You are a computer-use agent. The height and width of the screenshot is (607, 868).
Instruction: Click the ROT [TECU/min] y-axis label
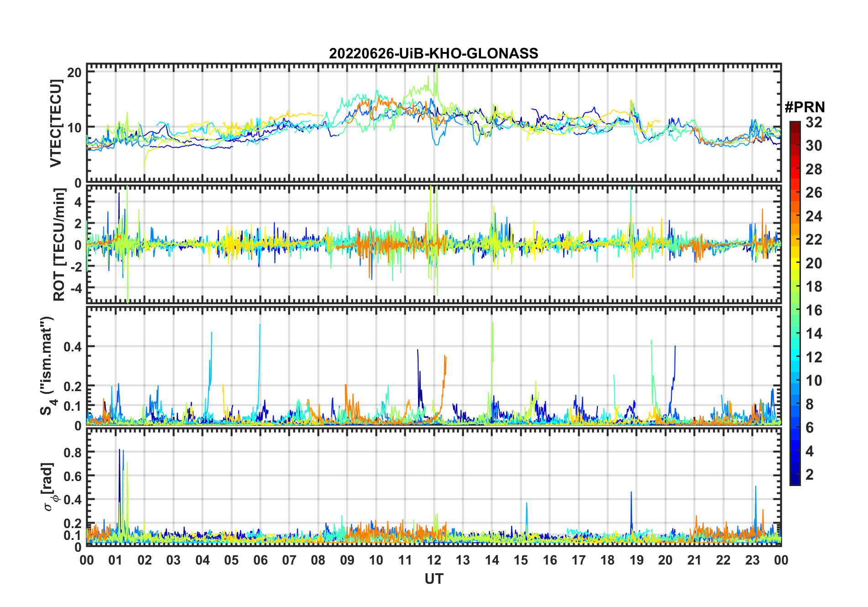pyautogui.click(x=59, y=245)
